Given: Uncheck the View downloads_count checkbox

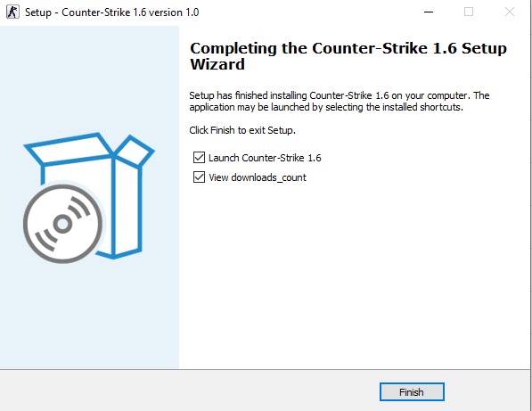Looking at the screenshot, I should coord(199,177).
